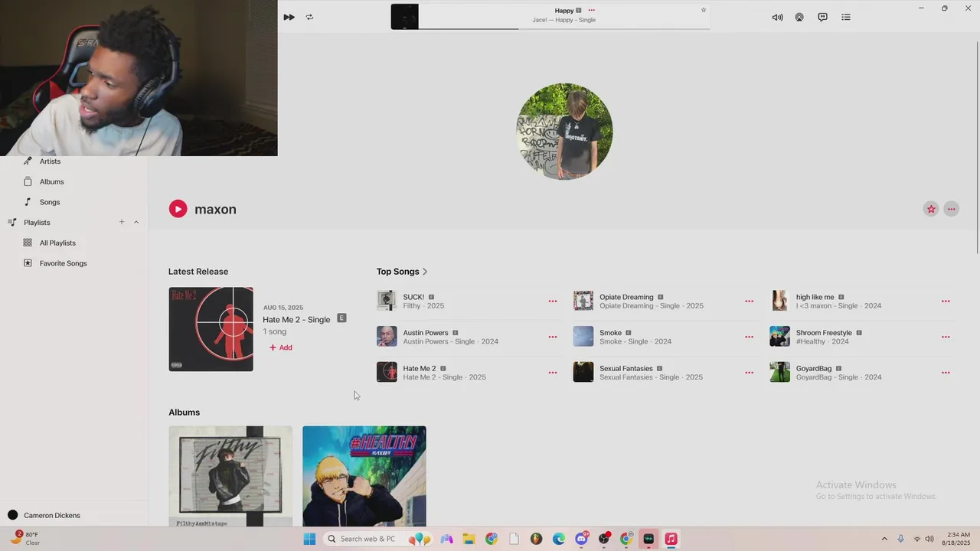Toggle repeat mode in player bar
Screen dimensions: 980x551
(x=309, y=17)
